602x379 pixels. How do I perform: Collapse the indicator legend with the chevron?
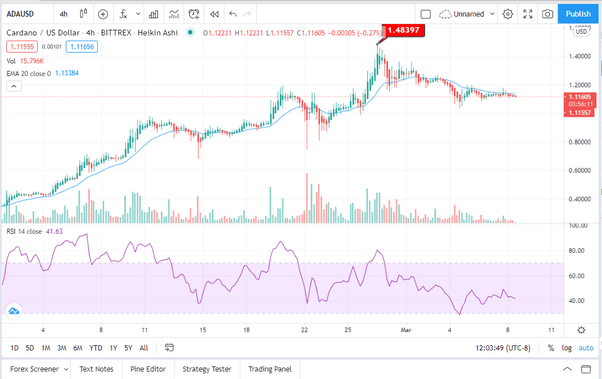coord(14,86)
